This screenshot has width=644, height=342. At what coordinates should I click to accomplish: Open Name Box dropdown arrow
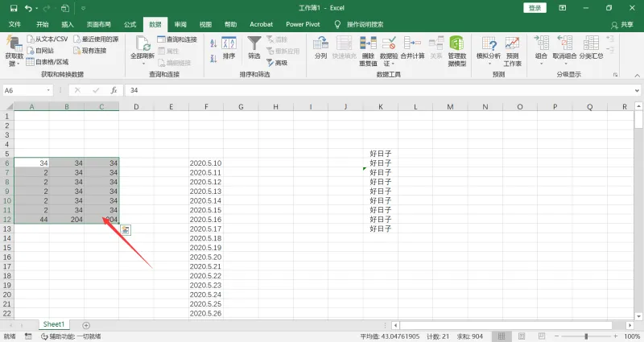48,90
